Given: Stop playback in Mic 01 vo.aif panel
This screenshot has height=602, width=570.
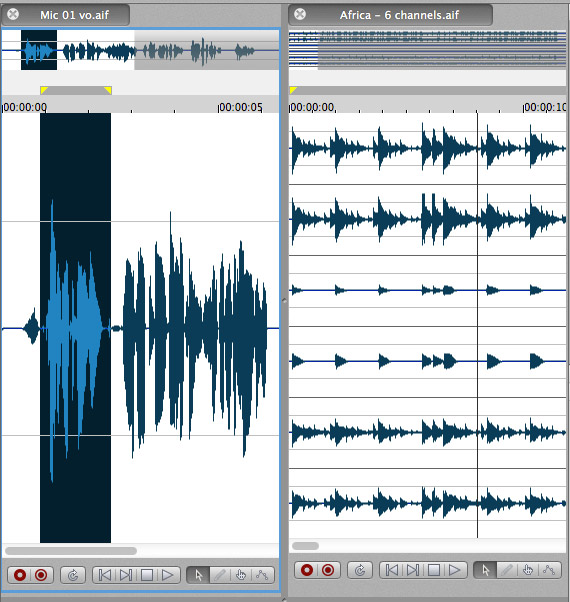Looking at the screenshot, I should (x=147, y=575).
